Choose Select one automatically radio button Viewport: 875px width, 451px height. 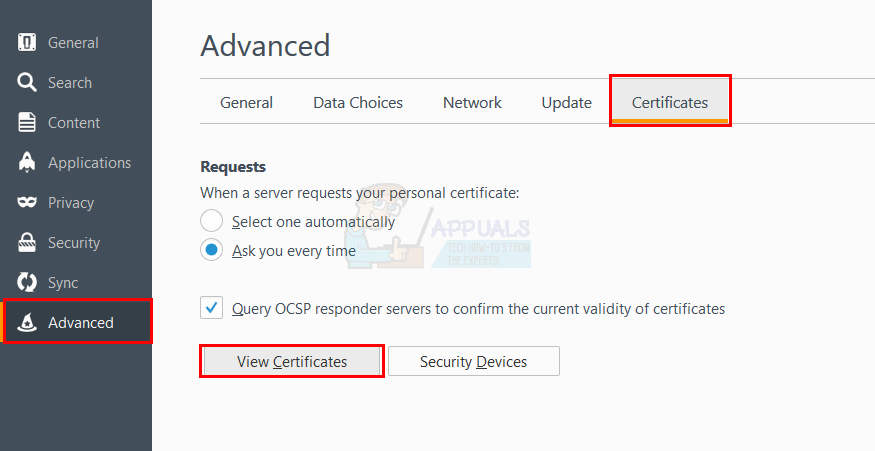pyautogui.click(x=211, y=221)
